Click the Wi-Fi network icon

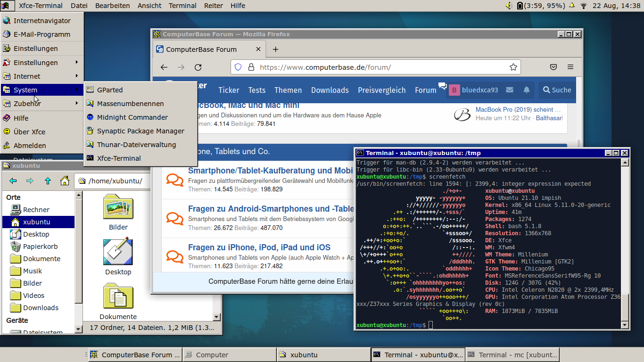click(584, 6)
